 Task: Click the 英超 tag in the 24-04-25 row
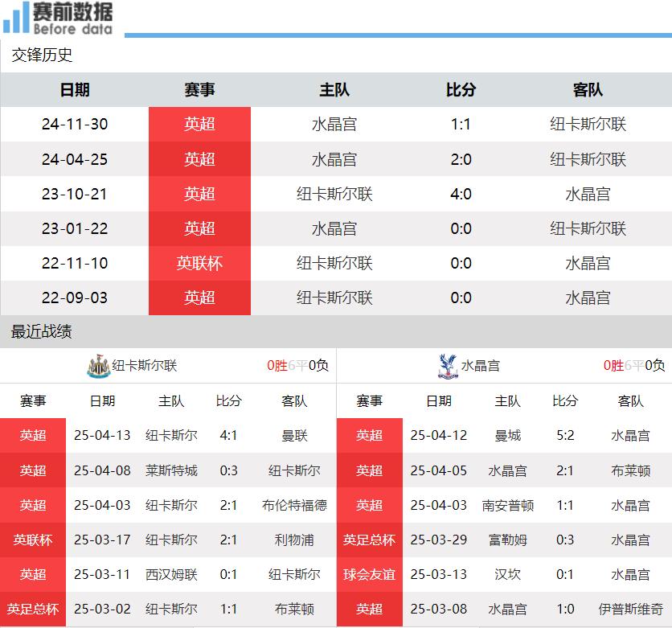[199, 159]
